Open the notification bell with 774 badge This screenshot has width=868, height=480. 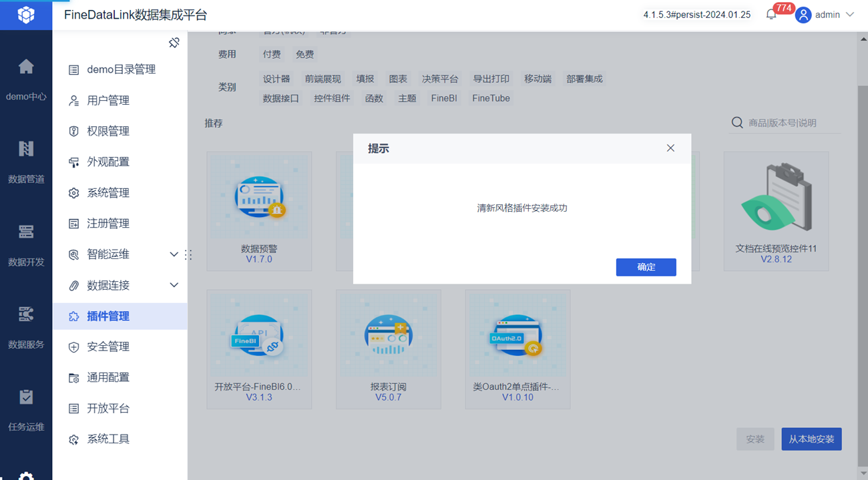coord(771,15)
